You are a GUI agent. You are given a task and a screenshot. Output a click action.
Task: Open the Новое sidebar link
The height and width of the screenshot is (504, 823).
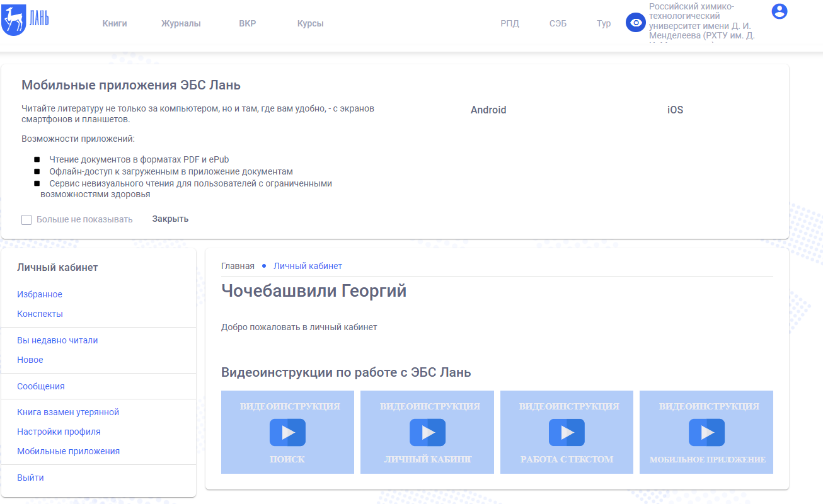tap(30, 360)
